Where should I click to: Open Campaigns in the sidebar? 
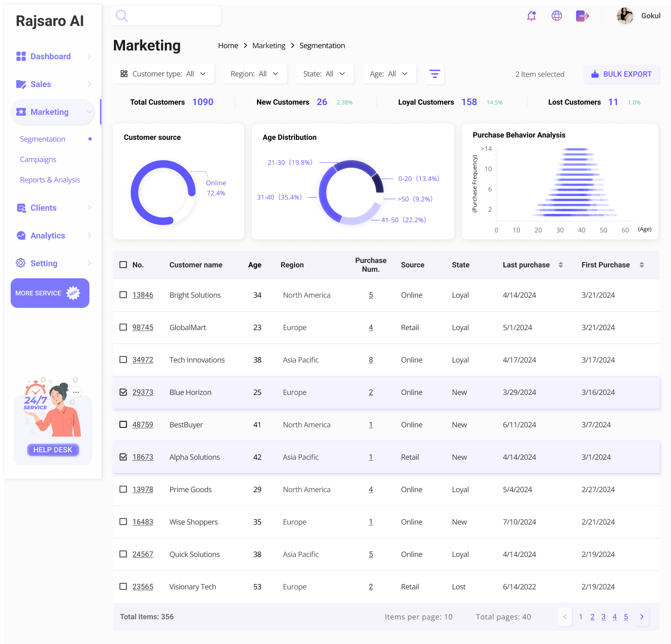click(38, 159)
